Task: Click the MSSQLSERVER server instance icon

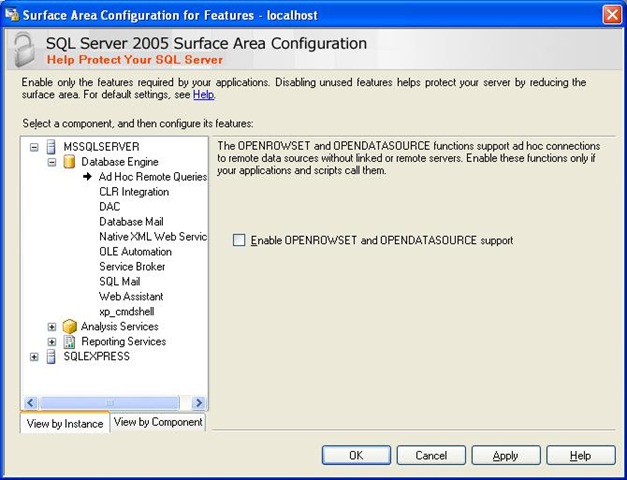Action: pos(51,147)
